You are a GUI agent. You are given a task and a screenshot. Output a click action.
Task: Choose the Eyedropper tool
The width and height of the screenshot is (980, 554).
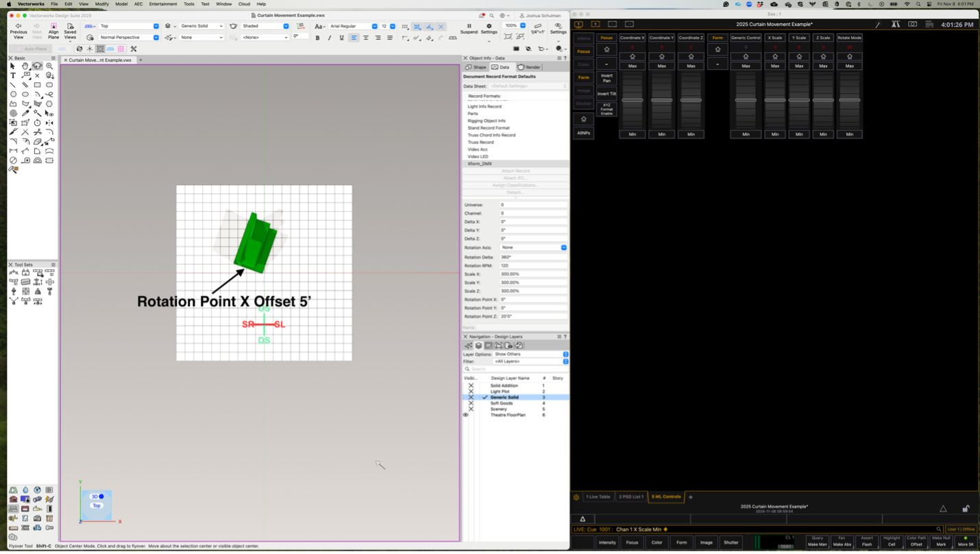pos(25,113)
